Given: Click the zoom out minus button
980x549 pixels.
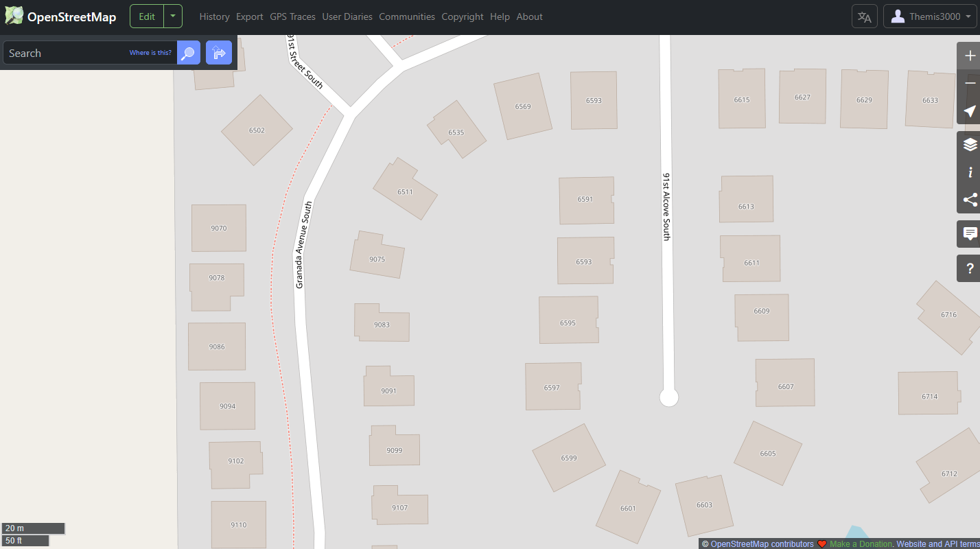Looking at the screenshot, I should pos(969,83).
